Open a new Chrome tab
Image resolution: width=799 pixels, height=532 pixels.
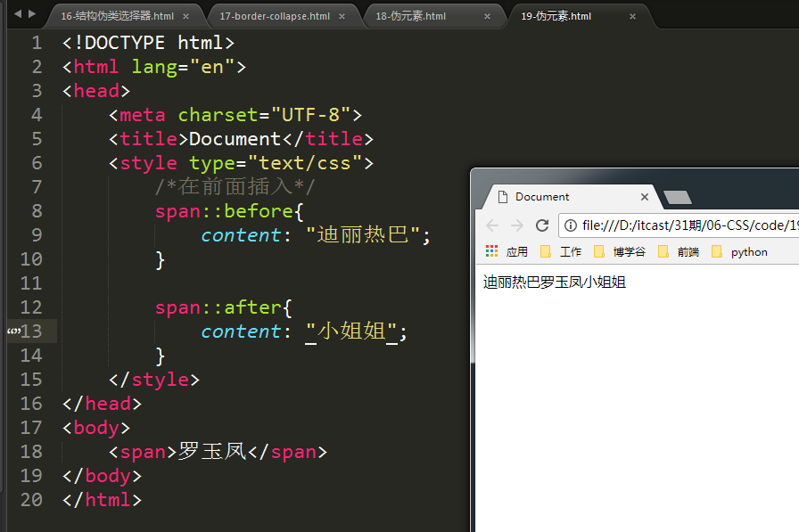click(678, 197)
